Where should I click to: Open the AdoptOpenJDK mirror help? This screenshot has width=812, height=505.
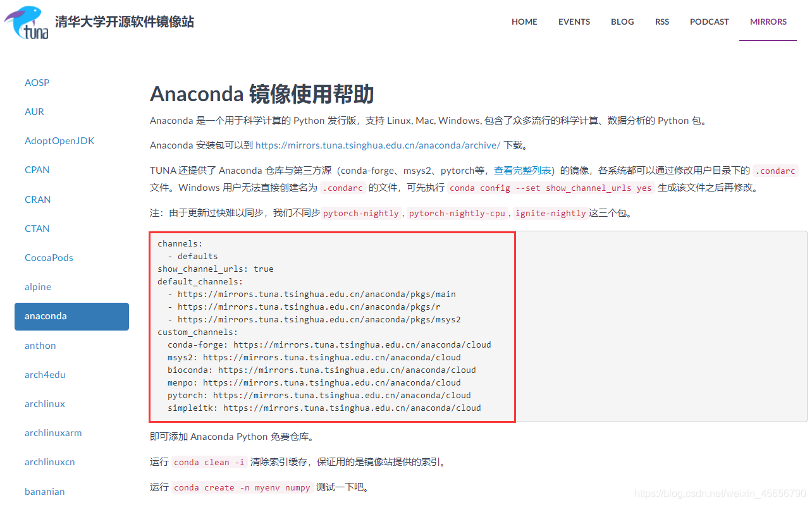(59, 141)
